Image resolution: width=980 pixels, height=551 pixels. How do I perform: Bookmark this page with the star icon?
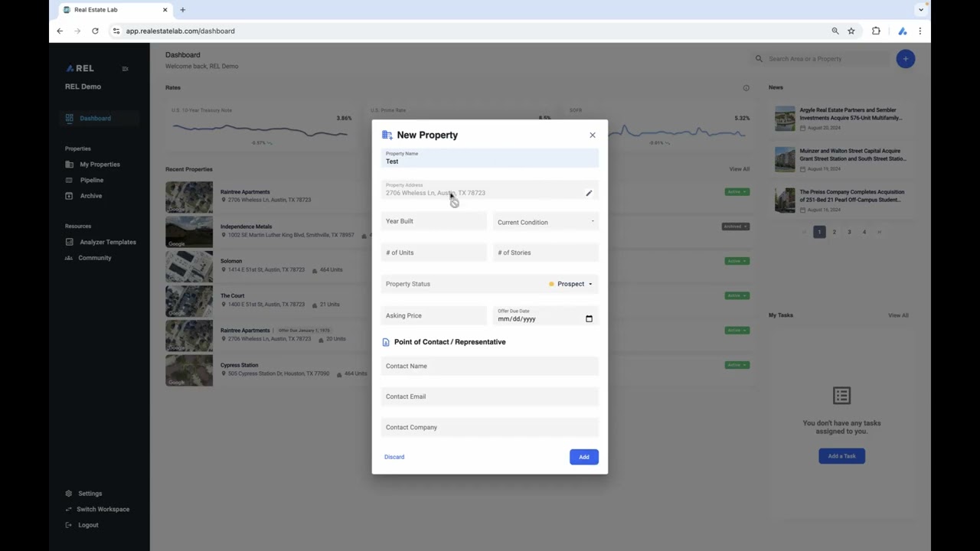pos(851,31)
